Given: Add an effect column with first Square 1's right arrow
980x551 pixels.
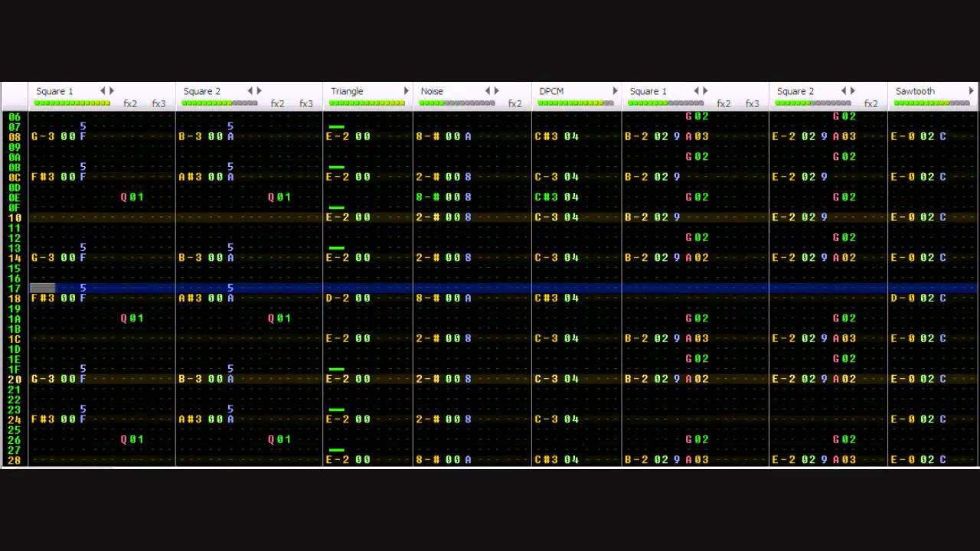Looking at the screenshot, I should [x=112, y=91].
